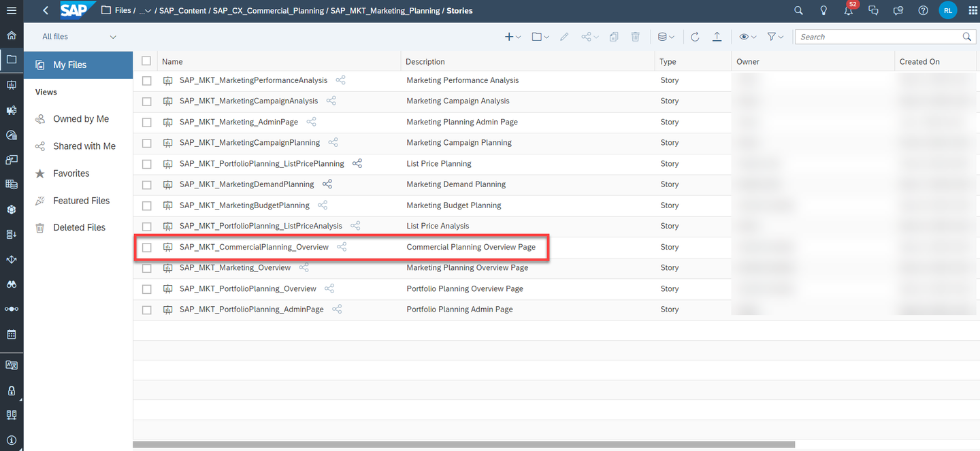Open the Stories presentation icon in side navigation
Viewport: 980px width, 451px height.
point(11,85)
